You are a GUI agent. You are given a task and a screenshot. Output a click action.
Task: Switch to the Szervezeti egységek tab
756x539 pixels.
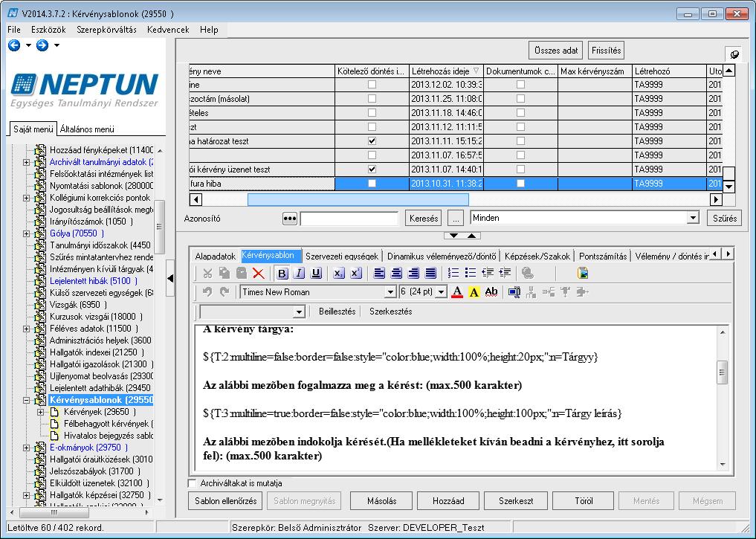click(342, 256)
